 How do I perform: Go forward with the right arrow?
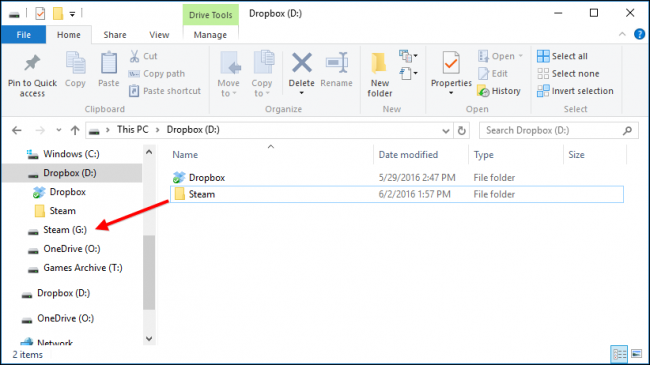pos(40,130)
